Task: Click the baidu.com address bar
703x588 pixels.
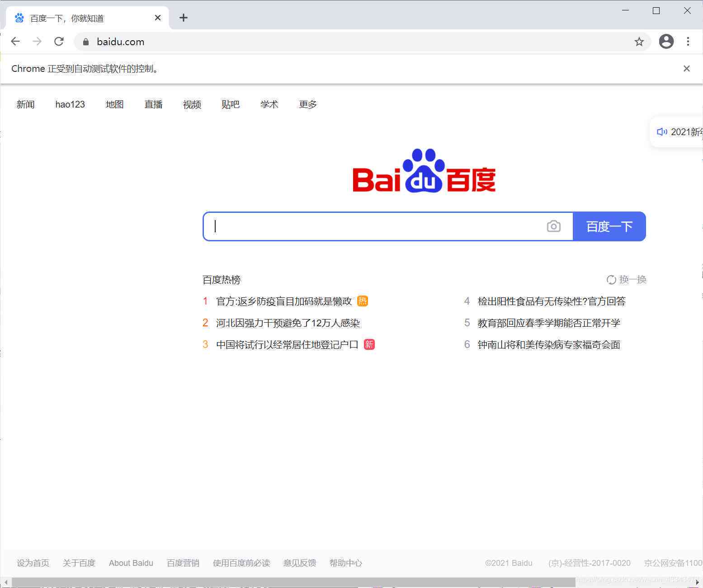Action: coord(362,42)
